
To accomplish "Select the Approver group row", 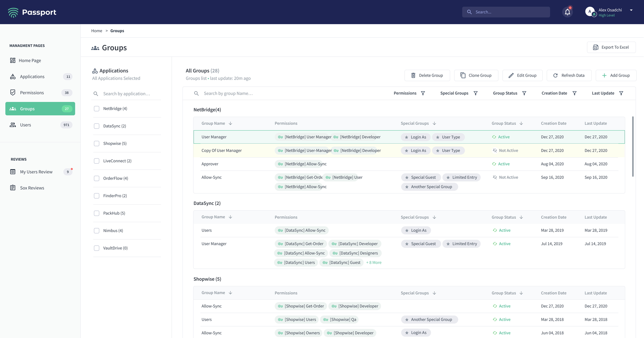I will pos(409,164).
